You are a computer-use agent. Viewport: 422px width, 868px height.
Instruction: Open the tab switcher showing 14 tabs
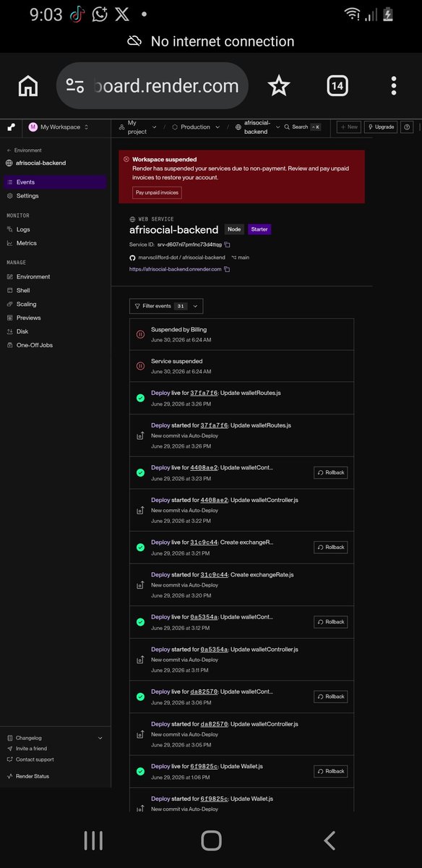(x=337, y=86)
